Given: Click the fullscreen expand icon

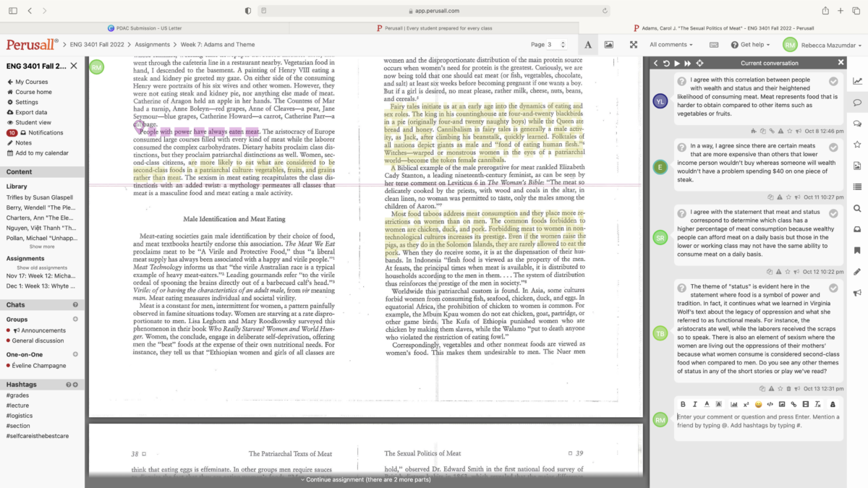Looking at the screenshot, I should pyautogui.click(x=634, y=45).
